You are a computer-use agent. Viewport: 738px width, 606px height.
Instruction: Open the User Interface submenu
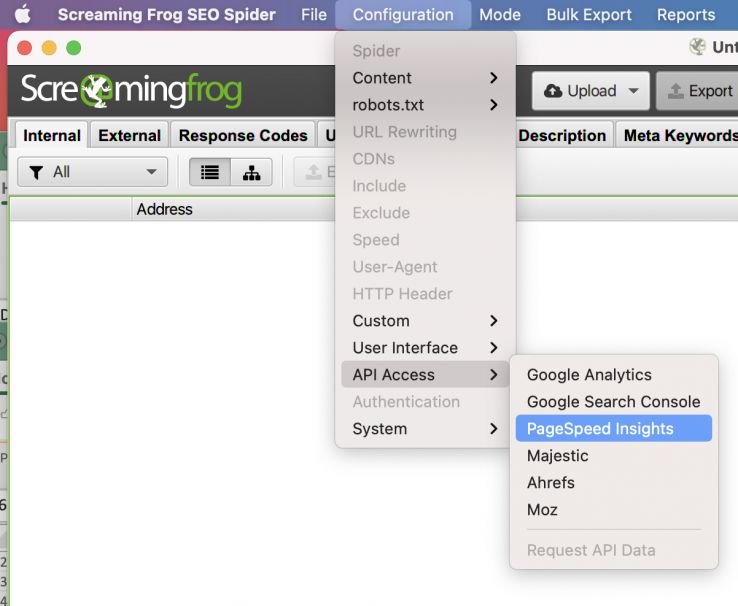[425, 348]
